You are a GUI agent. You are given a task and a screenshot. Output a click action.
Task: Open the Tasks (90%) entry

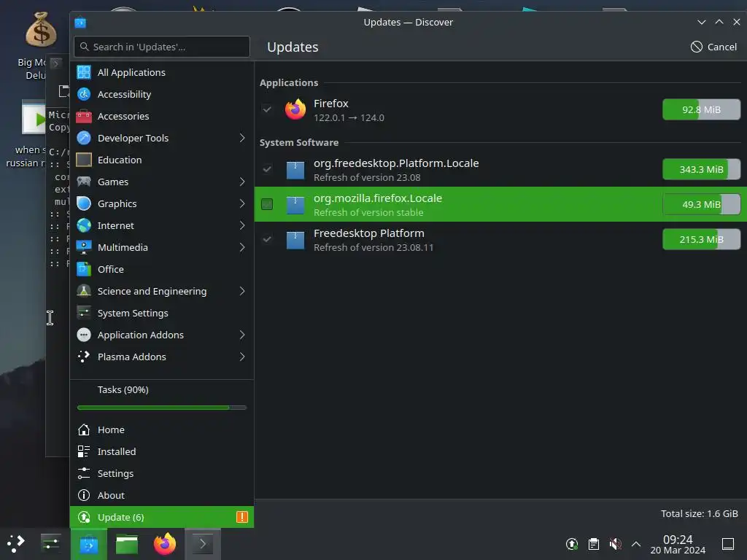161,390
